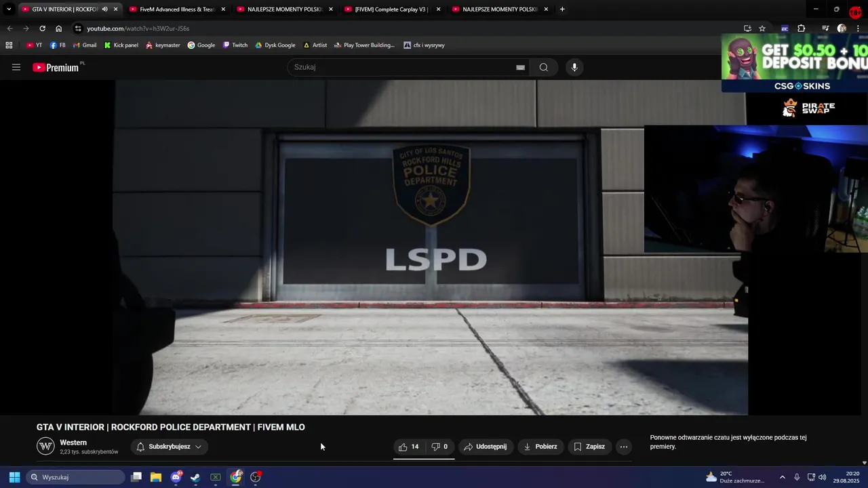Open Steam from the taskbar
This screenshot has height=488, width=868.
(195, 477)
